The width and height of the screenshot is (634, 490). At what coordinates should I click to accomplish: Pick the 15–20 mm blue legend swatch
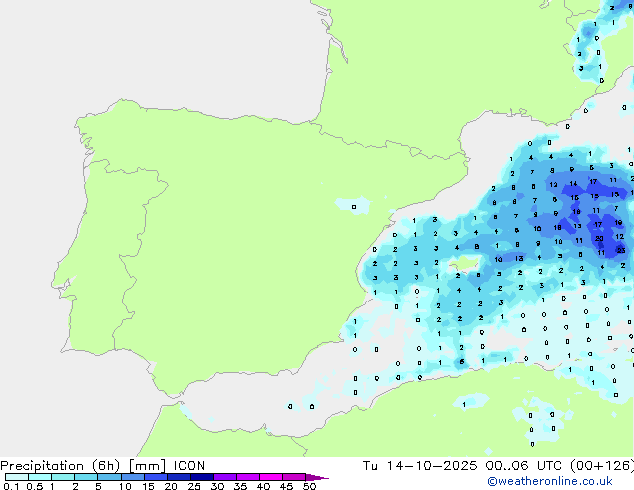click(156, 477)
